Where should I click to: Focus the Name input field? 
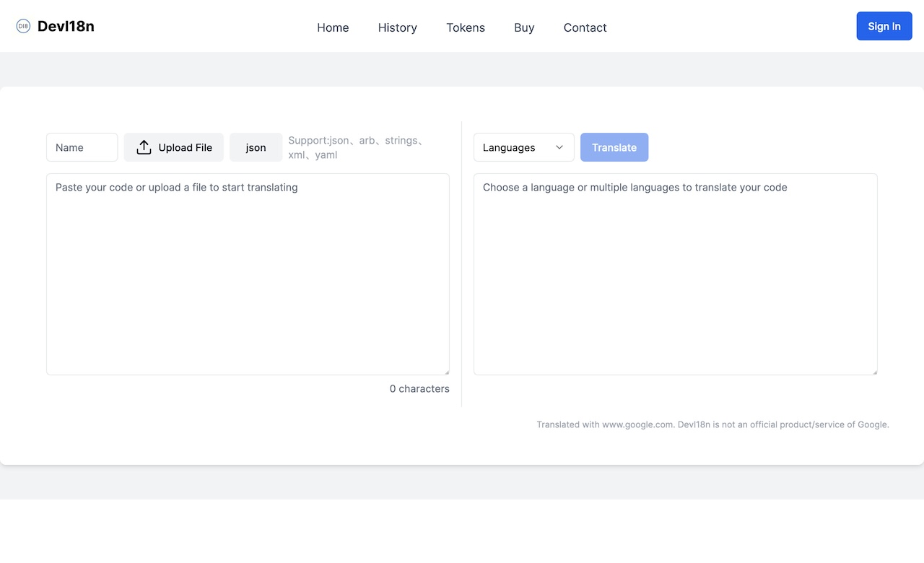pyautogui.click(x=82, y=147)
